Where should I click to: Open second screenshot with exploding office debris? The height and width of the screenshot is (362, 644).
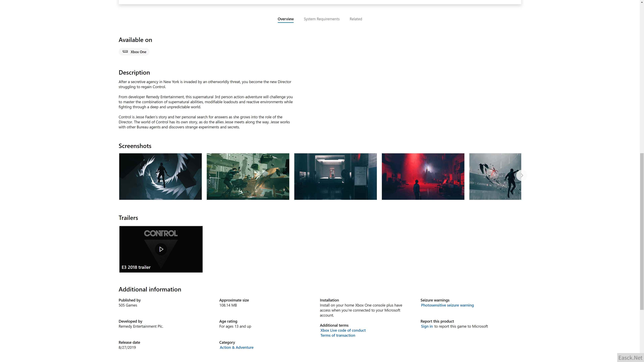(x=248, y=176)
